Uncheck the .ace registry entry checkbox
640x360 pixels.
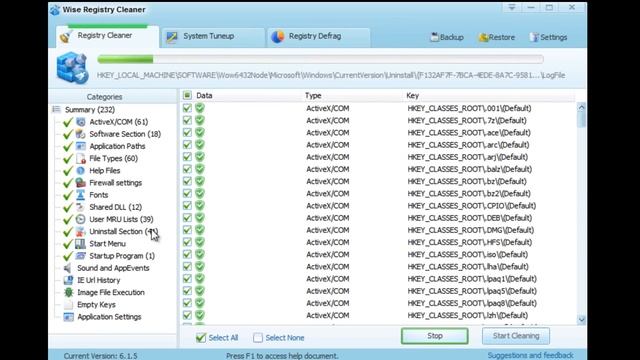(x=187, y=133)
